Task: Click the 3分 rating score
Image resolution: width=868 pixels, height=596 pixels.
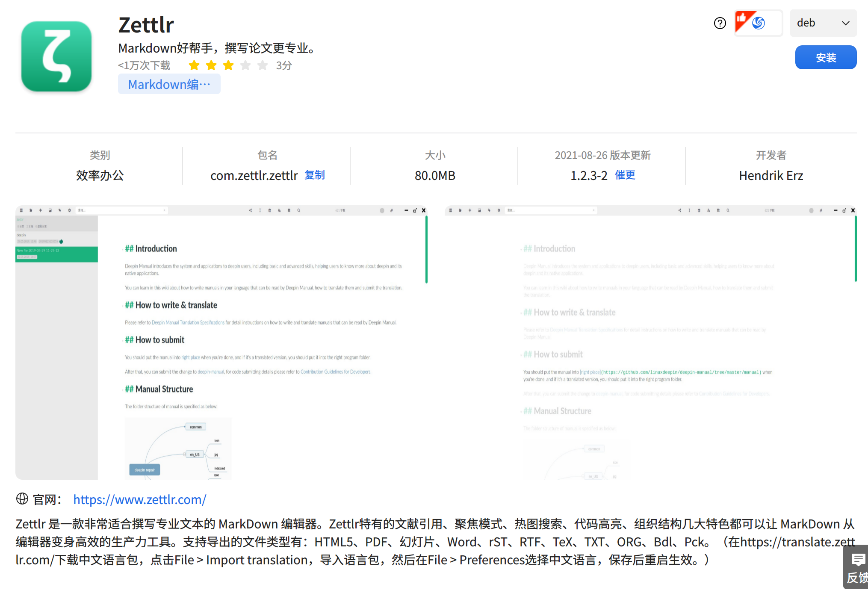Action: pos(284,65)
